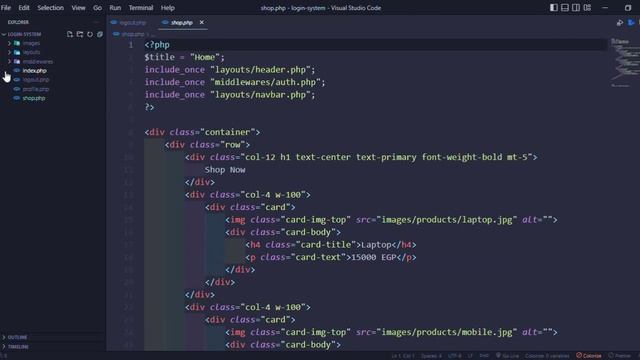This screenshot has height=360, width=640.
Task: Close the shop.php editor tab
Action: tap(202, 22)
